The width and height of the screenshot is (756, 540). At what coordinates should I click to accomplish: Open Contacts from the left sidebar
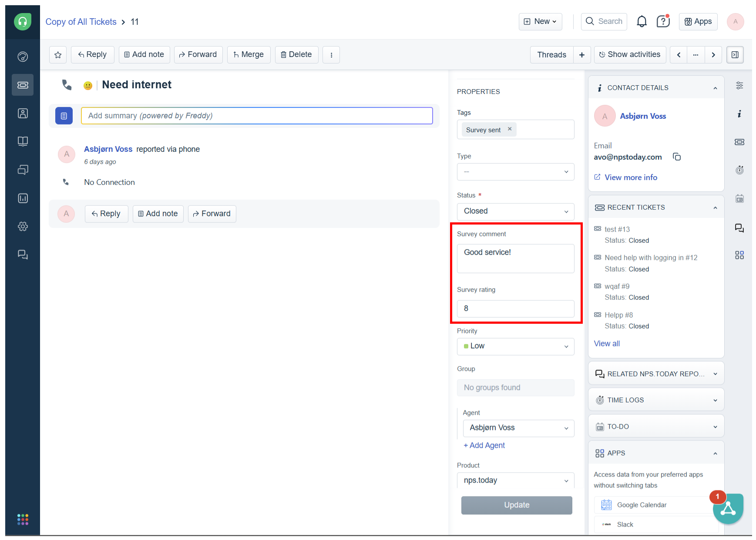pyautogui.click(x=23, y=113)
